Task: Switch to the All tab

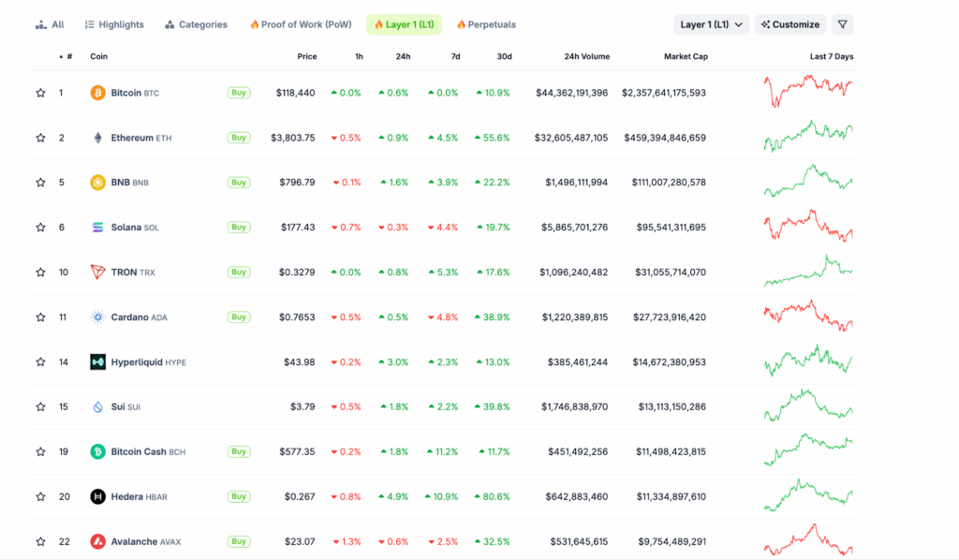Action: [x=50, y=24]
